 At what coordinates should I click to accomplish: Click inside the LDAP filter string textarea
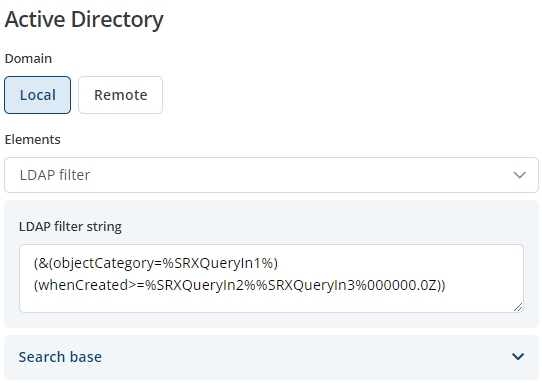(271, 278)
